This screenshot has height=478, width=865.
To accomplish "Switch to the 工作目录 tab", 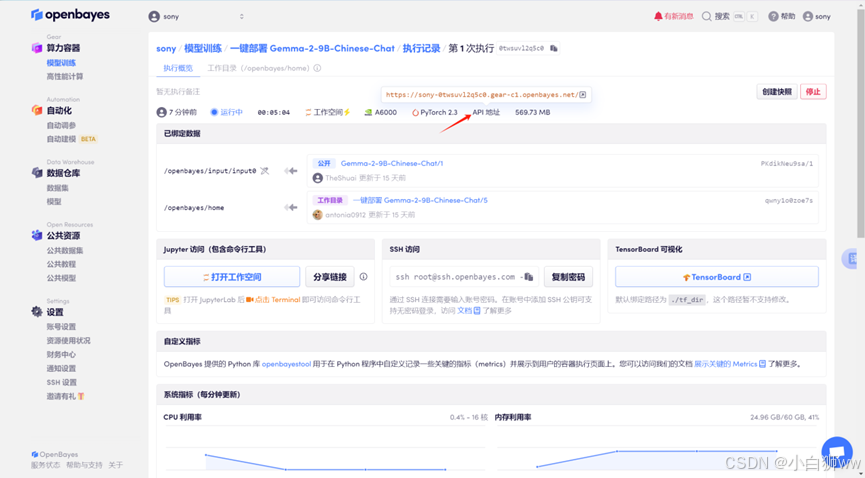I will click(259, 68).
